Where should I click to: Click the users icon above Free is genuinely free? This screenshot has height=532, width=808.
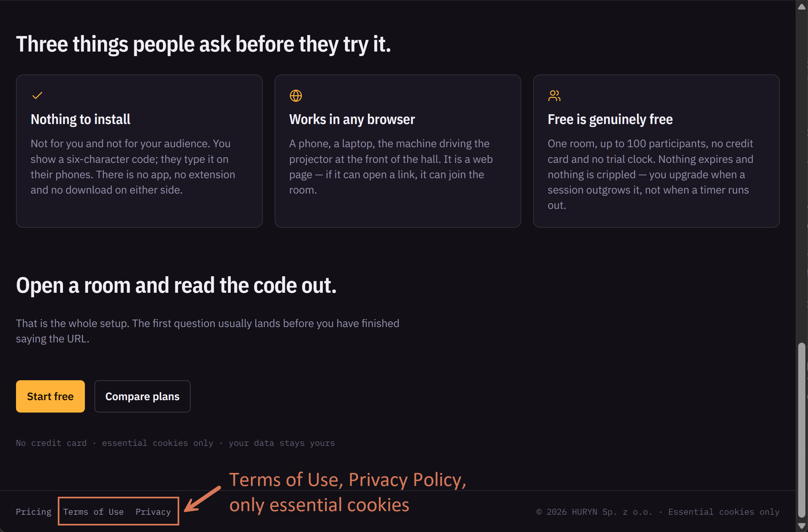point(554,96)
